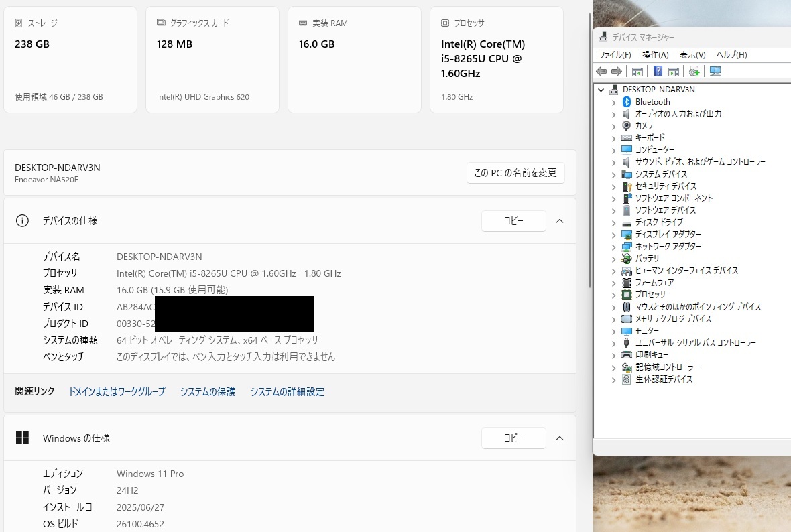Click the グラフィックス カード 128 MB card

[x=212, y=60]
